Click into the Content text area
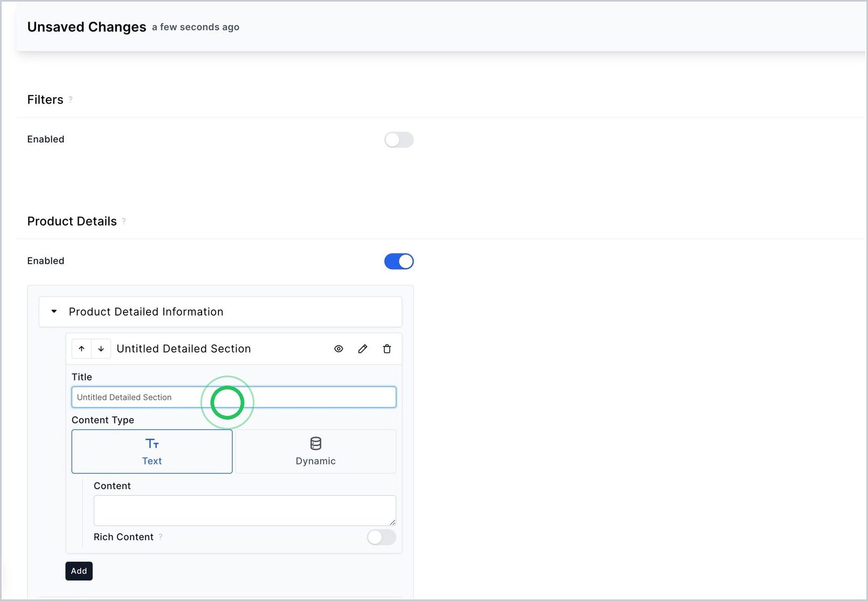The width and height of the screenshot is (868, 601). 245,510
